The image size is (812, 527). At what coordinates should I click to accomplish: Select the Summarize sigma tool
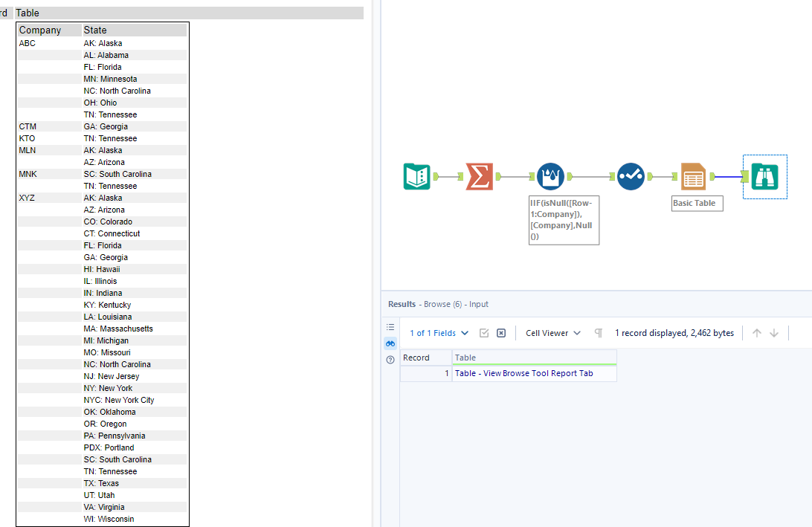(x=480, y=176)
